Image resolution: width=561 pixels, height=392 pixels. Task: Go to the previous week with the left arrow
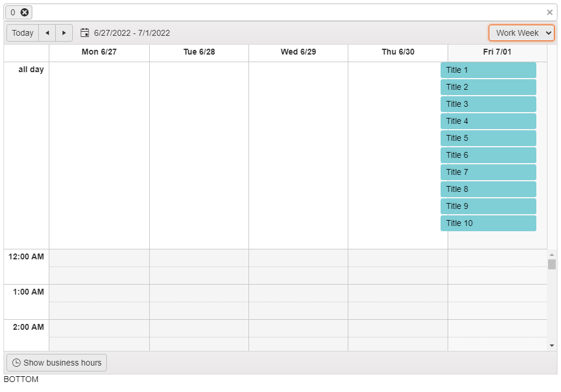click(x=47, y=33)
